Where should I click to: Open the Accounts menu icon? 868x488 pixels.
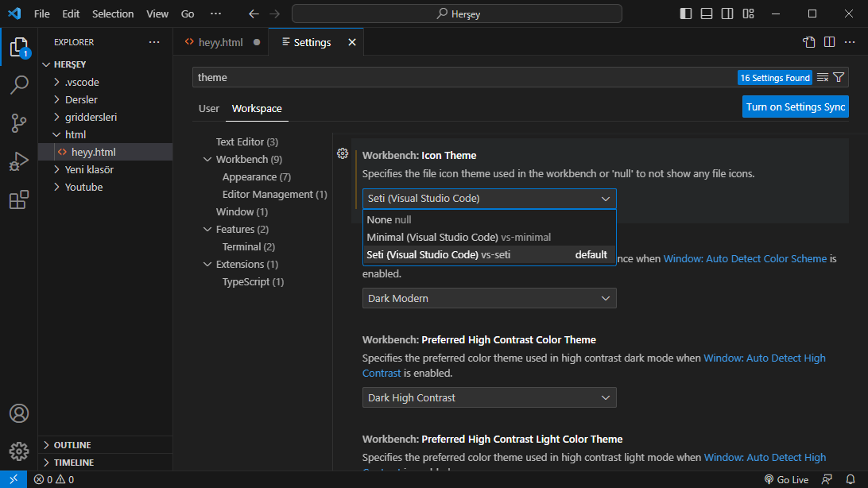pos(19,413)
